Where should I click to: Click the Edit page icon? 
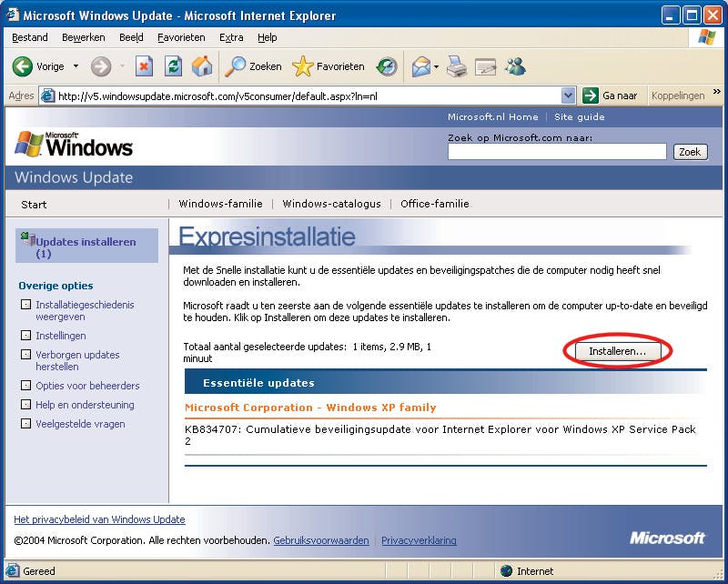coord(486,67)
